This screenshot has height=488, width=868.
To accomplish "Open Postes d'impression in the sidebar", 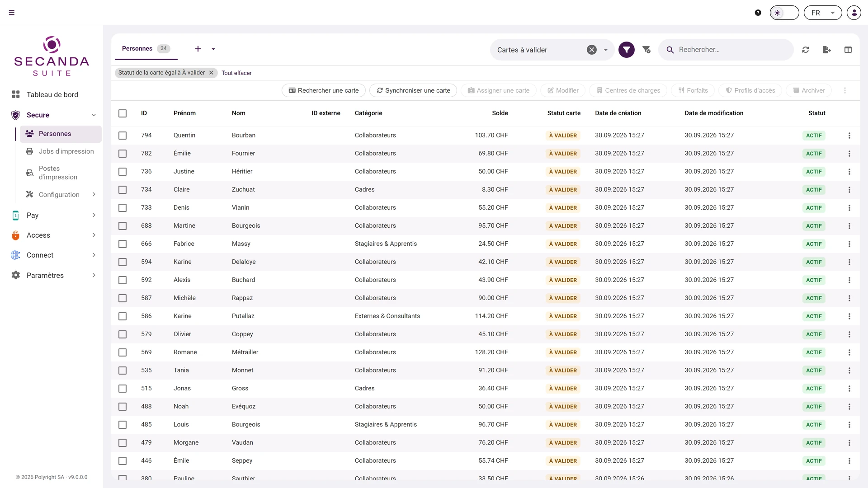I will (x=61, y=173).
